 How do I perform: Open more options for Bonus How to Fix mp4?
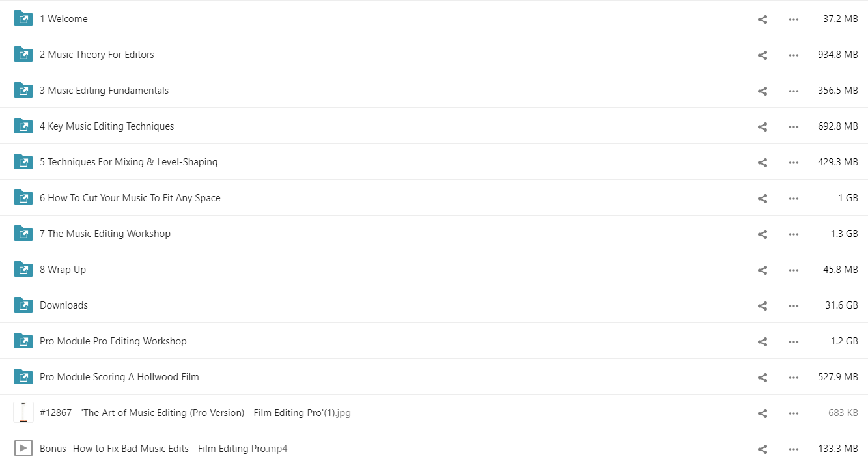click(x=793, y=449)
